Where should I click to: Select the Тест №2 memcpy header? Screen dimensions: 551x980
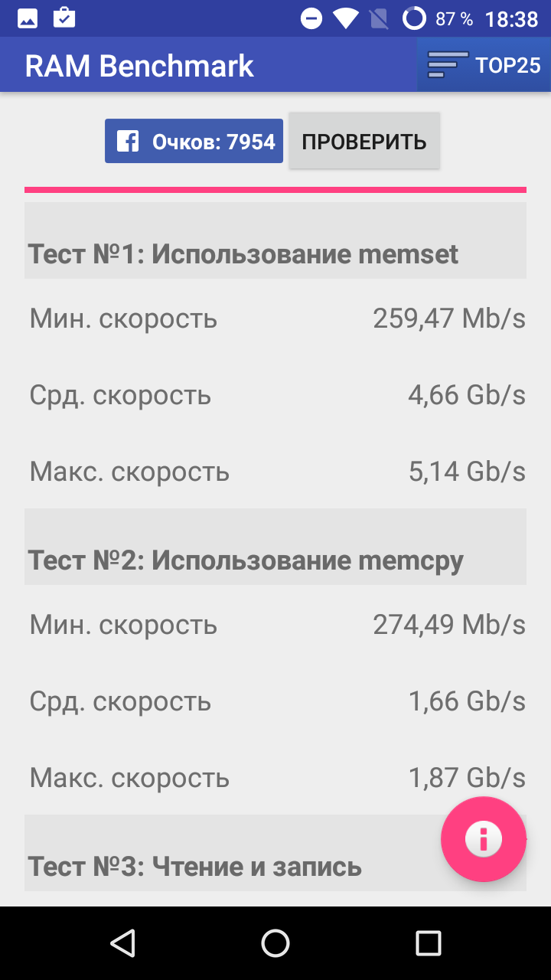click(x=275, y=547)
